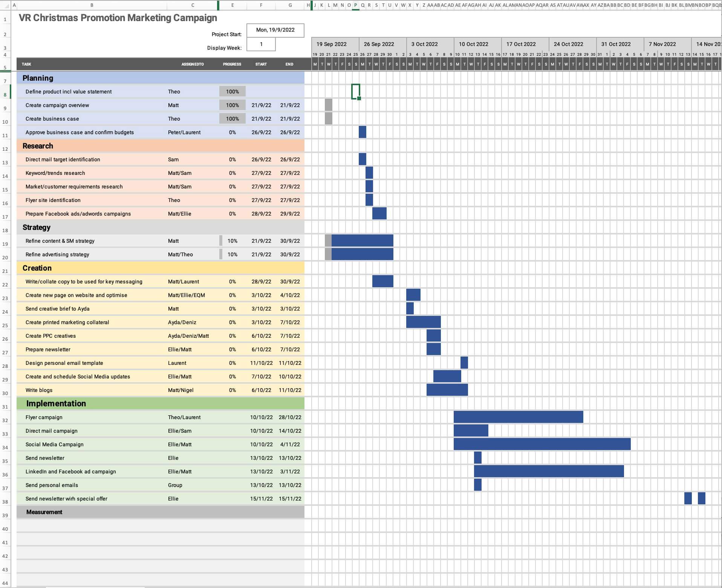
Task: Click the LinkedIn and Facebook ad campaign bar
Action: tap(549, 471)
